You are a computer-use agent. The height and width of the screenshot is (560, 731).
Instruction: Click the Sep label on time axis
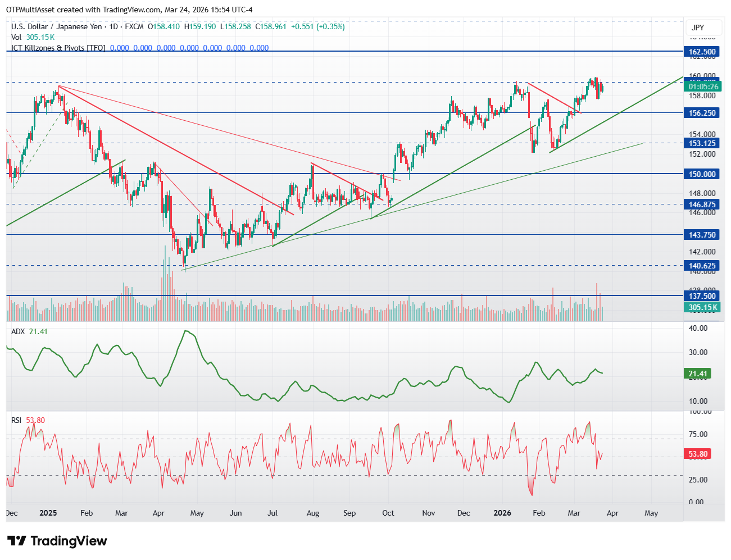point(349,513)
